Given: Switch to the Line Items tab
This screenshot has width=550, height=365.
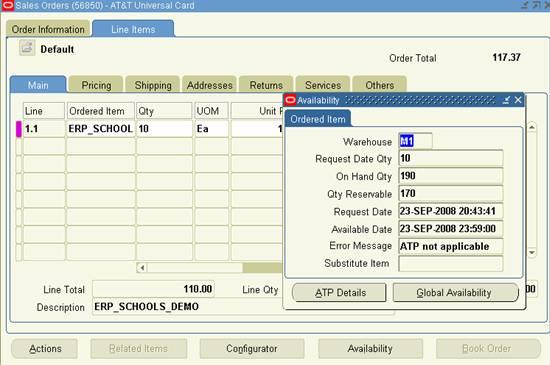Looking at the screenshot, I should (x=133, y=29).
